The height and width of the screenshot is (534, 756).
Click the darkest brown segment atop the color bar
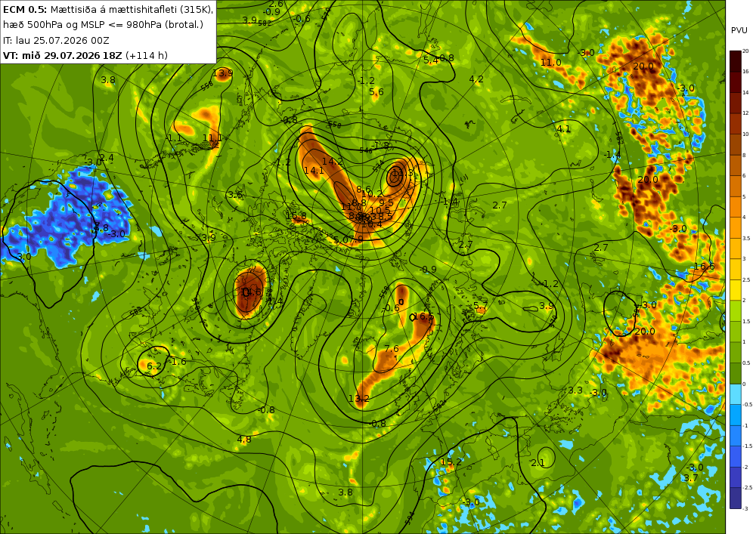pos(736,60)
